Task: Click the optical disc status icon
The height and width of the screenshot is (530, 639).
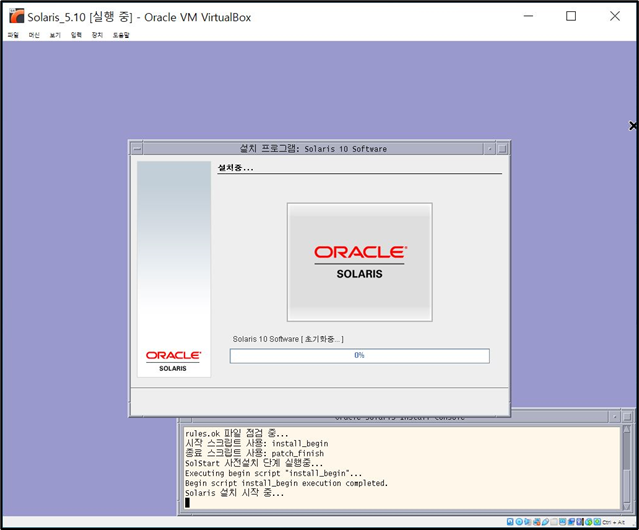Action: click(x=519, y=522)
